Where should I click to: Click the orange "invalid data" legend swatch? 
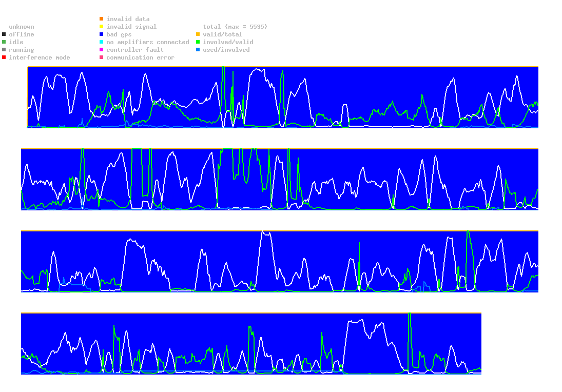tap(102, 19)
